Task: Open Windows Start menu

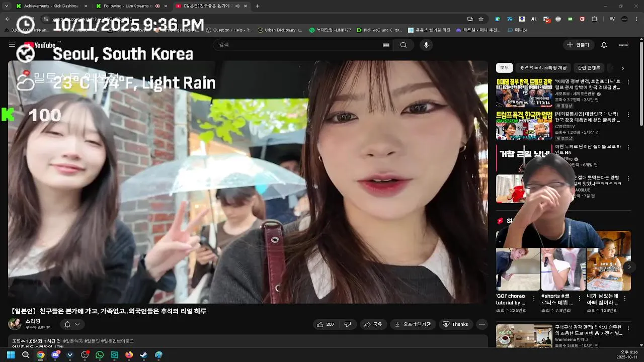Action: (x=11, y=355)
